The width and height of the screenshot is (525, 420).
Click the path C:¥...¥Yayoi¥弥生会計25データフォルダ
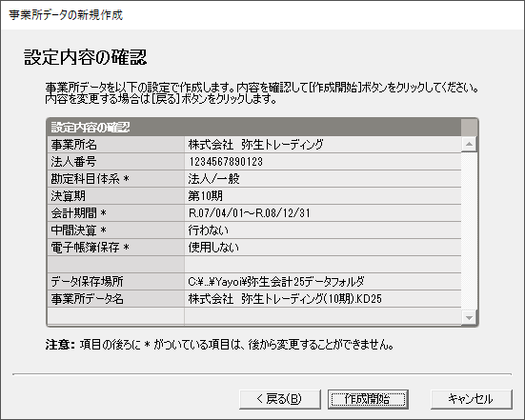click(276, 282)
